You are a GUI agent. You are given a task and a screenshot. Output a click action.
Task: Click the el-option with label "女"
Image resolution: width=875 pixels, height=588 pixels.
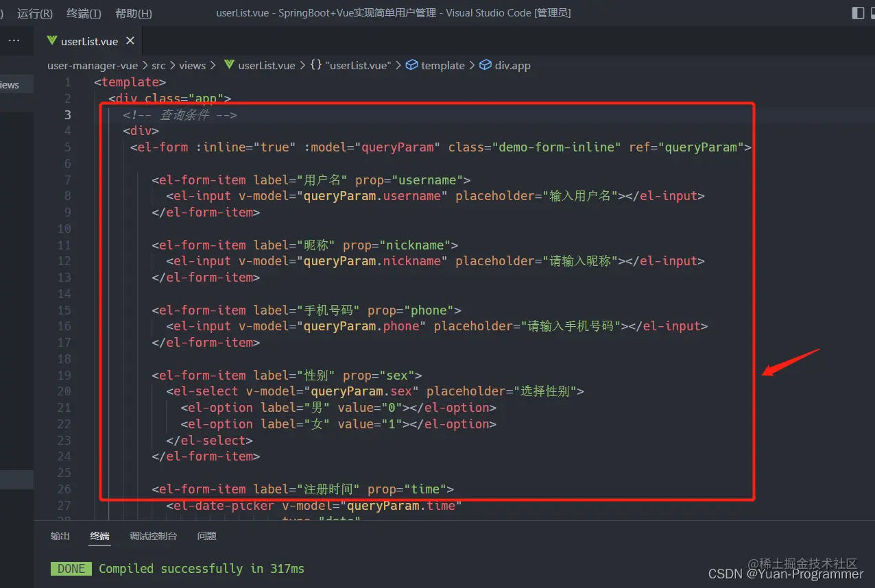click(338, 424)
